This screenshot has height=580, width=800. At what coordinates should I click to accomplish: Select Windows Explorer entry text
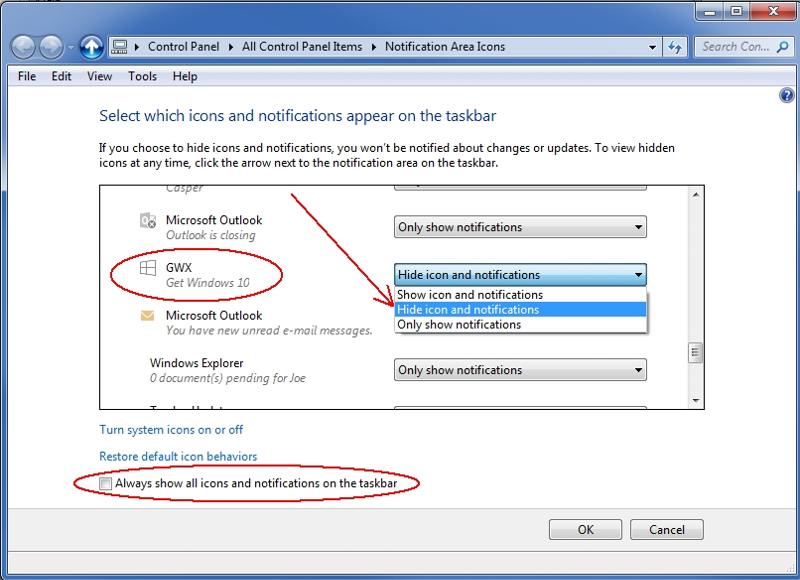point(196,363)
